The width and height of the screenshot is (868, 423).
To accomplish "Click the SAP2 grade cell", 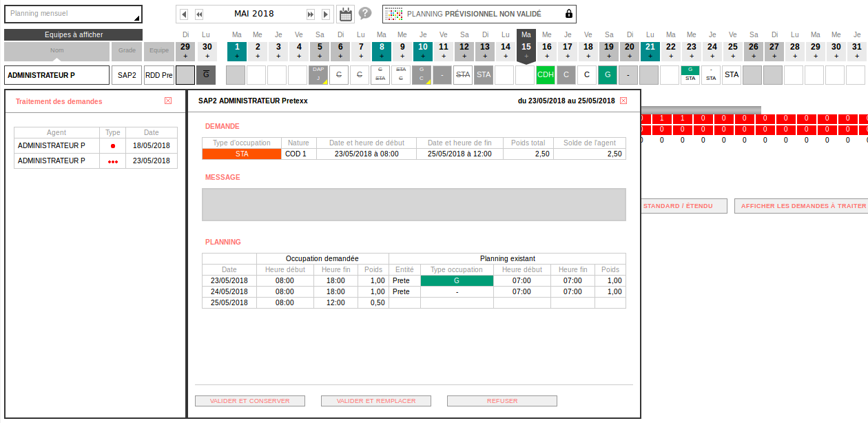I will [127, 75].
